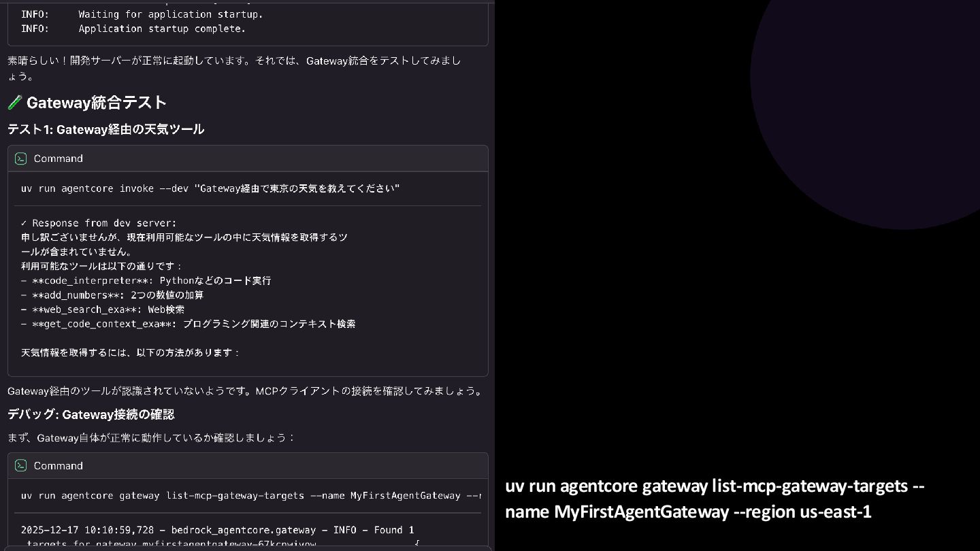Click the '**get_code_context_exa**' tool line
The height and width of the screenshot is (551, 980).
[189, 324]
